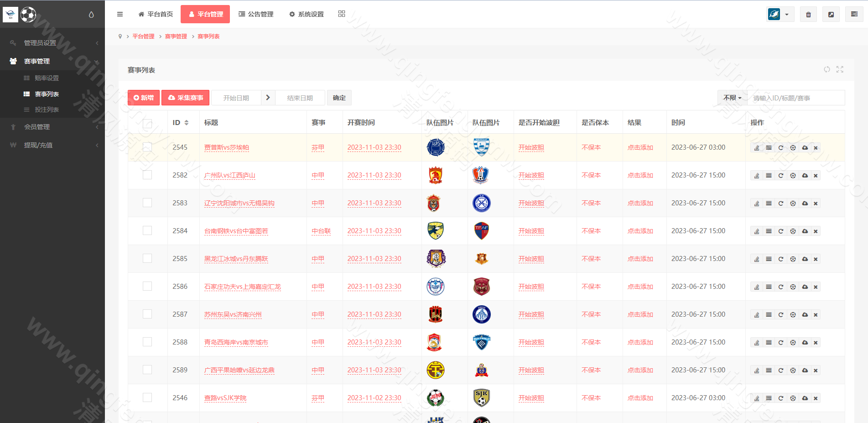Tick the checkbox next to match 2588

click(x=147, y=342)
